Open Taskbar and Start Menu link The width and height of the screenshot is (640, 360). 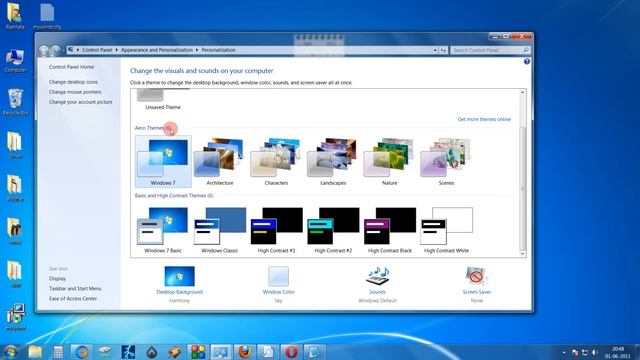(x=75, y=289)
